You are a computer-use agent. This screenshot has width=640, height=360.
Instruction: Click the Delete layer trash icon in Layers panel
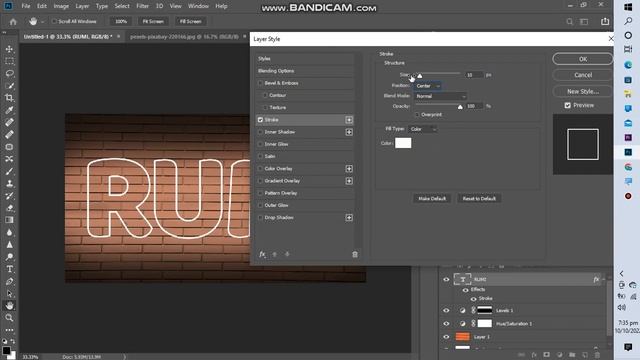tap(598, 355)
